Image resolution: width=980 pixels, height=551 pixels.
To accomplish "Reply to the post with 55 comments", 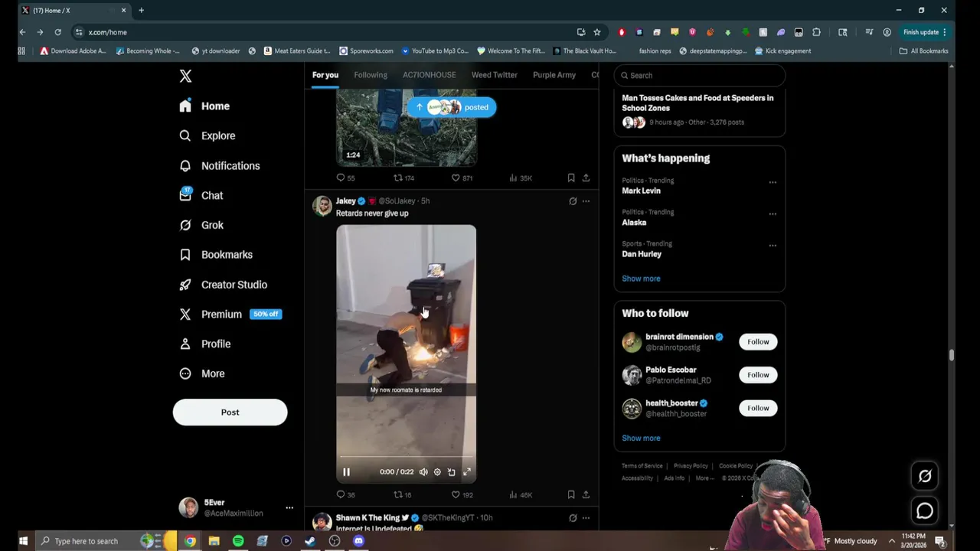I will click(345, 178).
